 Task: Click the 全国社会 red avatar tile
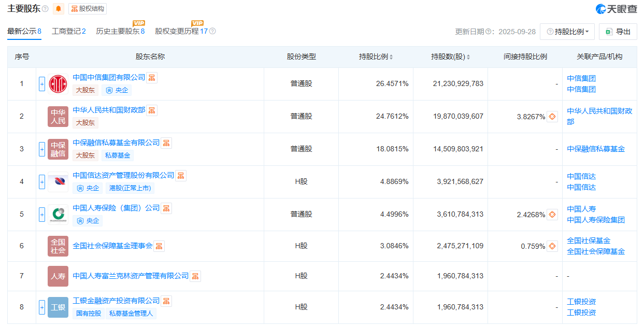point(58,246)
